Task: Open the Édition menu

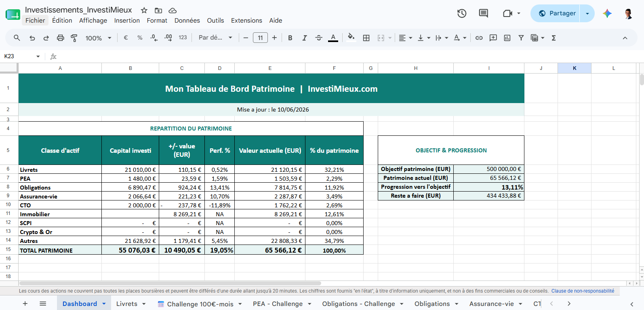Action: (x=62, y=20)
